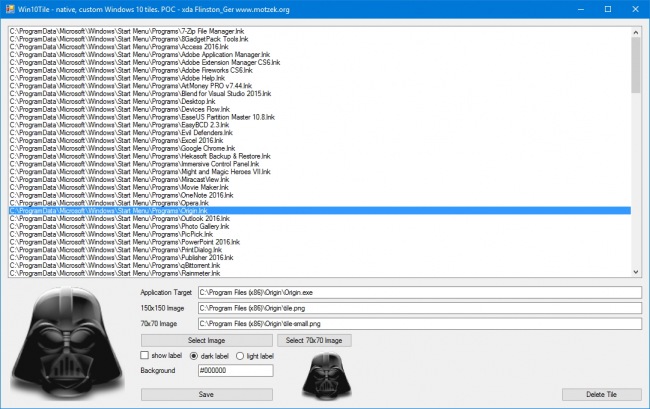This screenshot has height=409, width=650.
Task: Click the Background color #000000 field
Action: [235, 370]
